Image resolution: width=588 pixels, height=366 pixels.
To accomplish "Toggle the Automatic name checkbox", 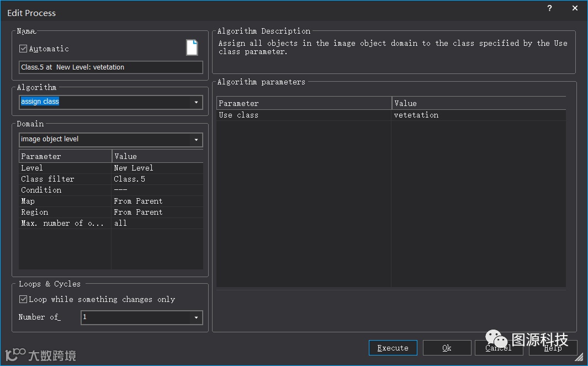I will (23, 49).
